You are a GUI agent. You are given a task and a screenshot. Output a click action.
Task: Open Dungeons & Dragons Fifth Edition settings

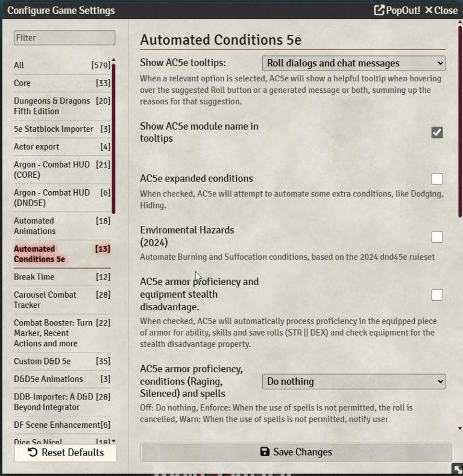(x=62, y=106)
